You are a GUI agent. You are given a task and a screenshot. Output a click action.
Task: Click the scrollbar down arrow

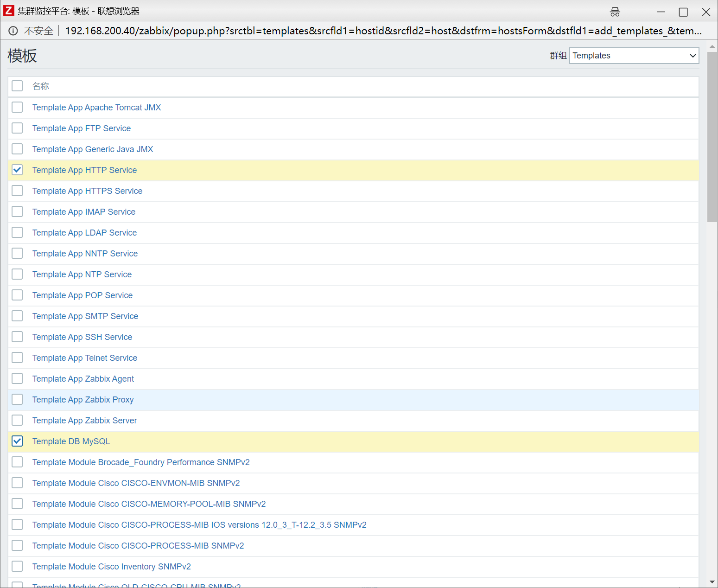(712, 582)
